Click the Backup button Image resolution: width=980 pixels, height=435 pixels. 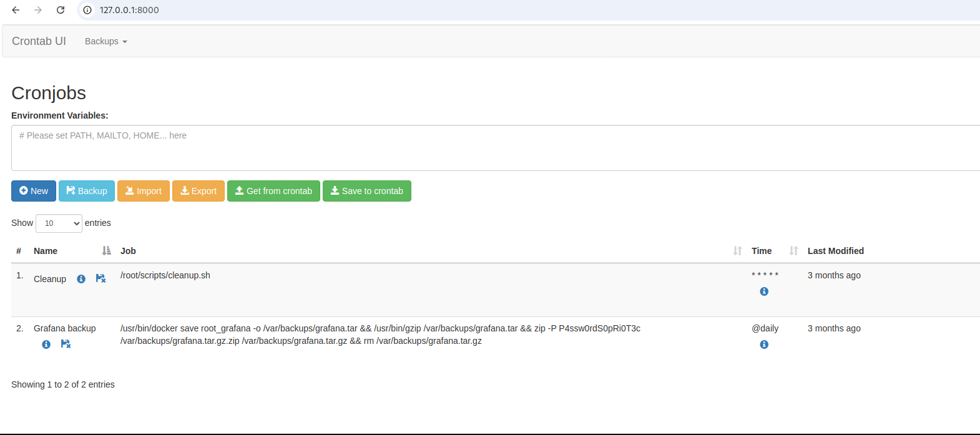pos(87,191)
